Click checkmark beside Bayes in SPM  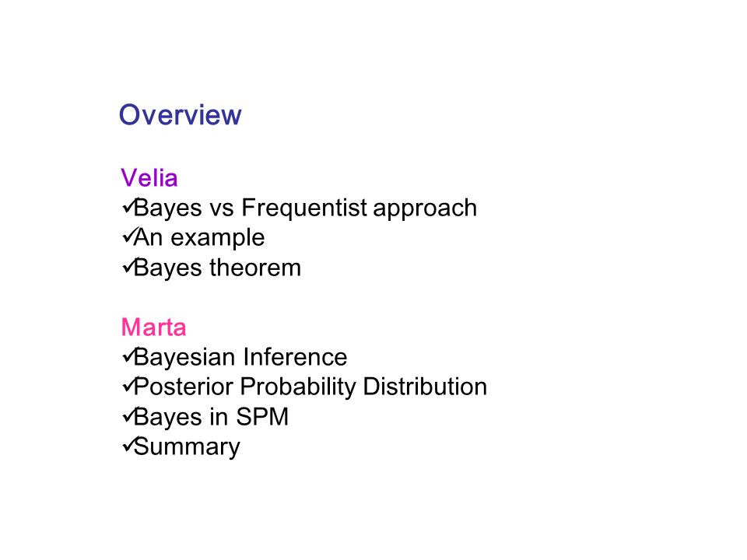128,415
